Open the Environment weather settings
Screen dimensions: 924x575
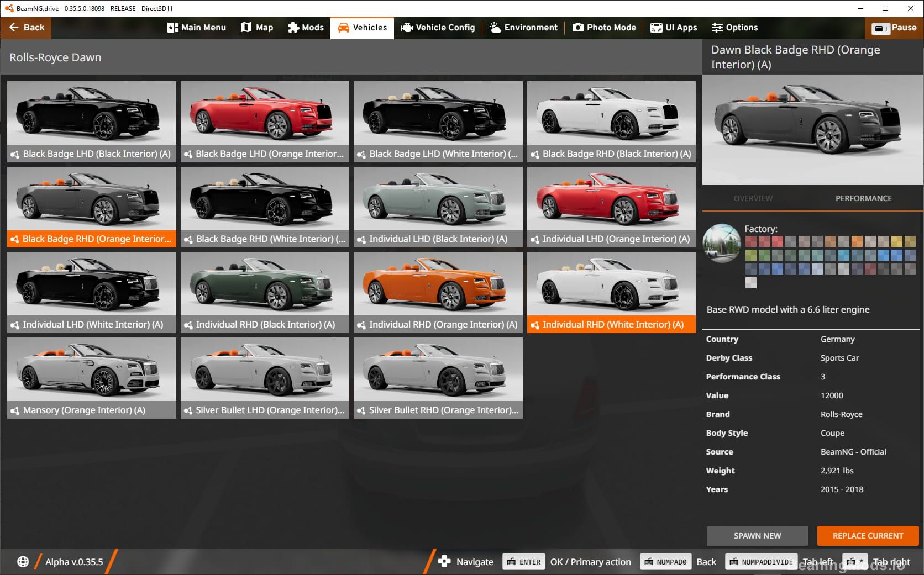coord(523,28)
